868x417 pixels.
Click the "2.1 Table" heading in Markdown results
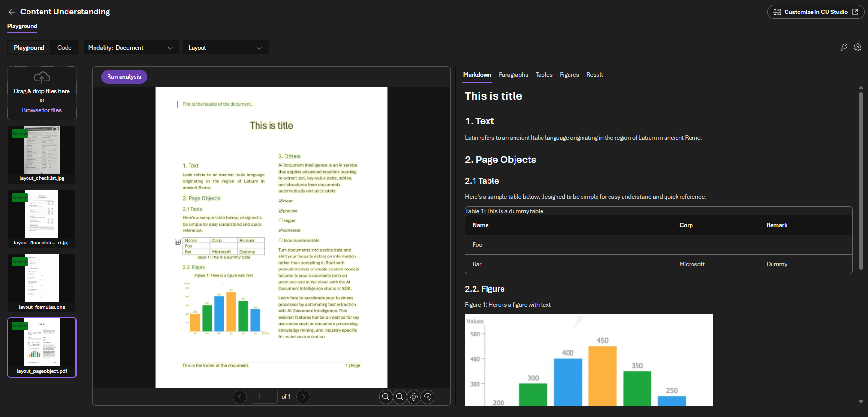click(x=482, y=181)
